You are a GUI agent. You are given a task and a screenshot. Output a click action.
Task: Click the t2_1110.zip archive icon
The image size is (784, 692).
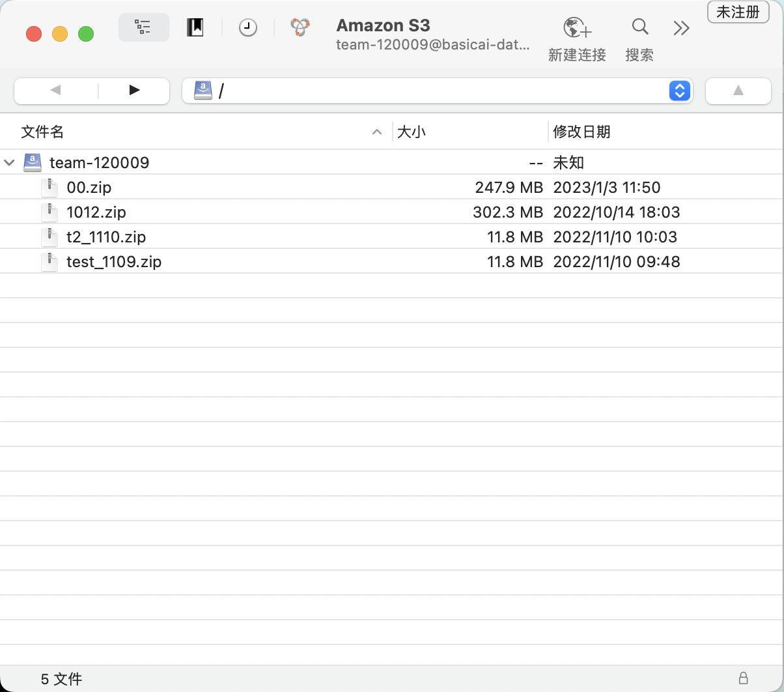click(49, 237)
